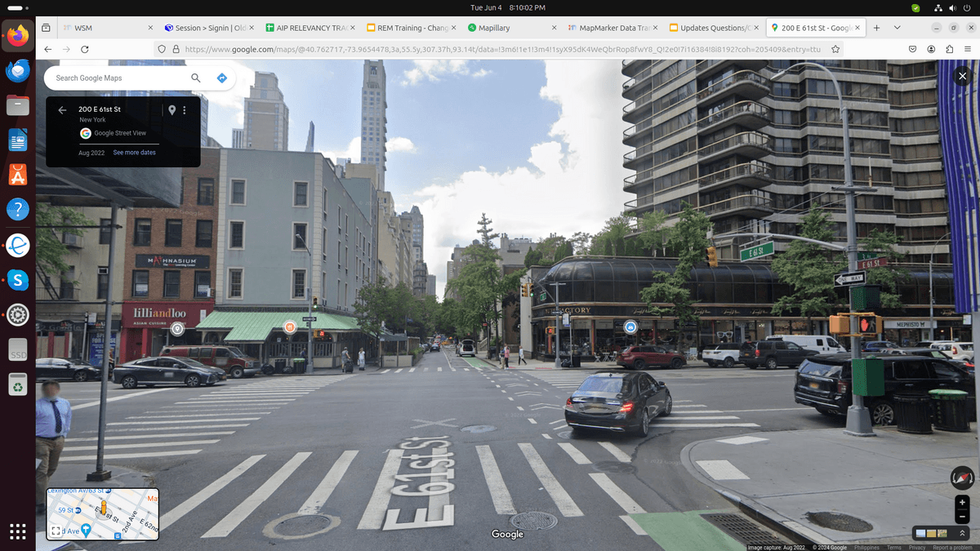Select the third imagery thumbnail in bottom strip
980x551 pixels.
(x=942, y=533)
